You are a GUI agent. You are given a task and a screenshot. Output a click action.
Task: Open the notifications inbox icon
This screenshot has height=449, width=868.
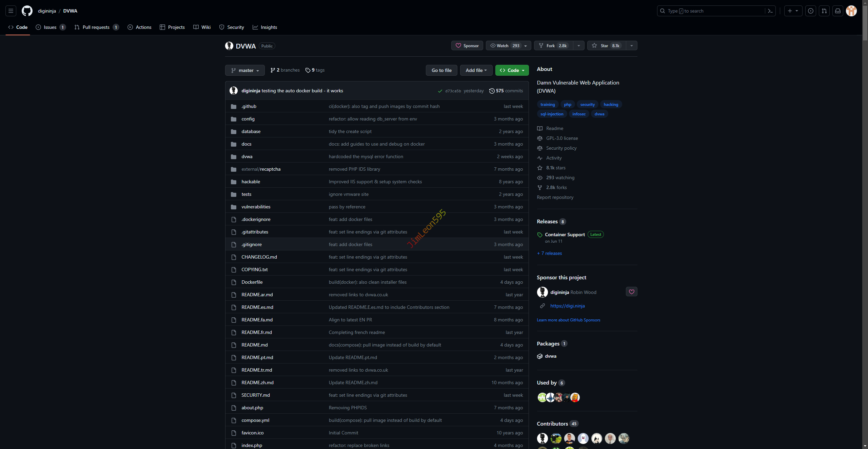click(x=838, y=11)
